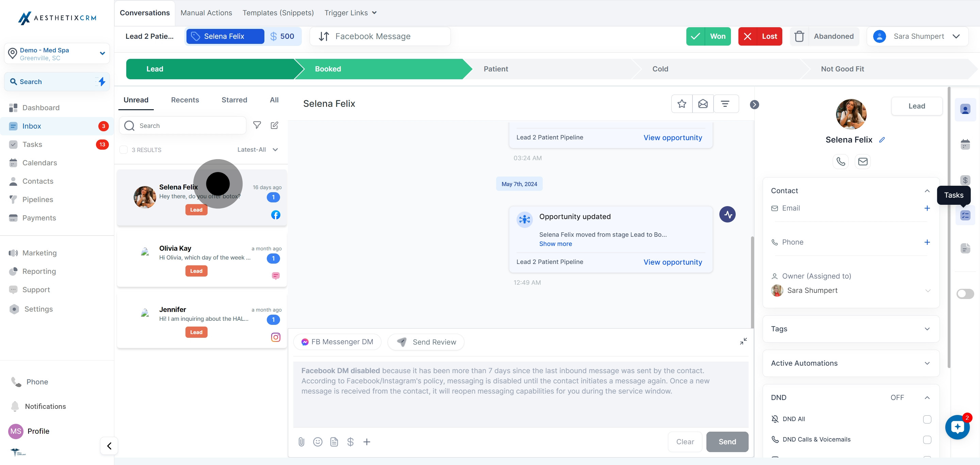
Task: Enable the DND All checkbox
Action: [x=927, y=419]
